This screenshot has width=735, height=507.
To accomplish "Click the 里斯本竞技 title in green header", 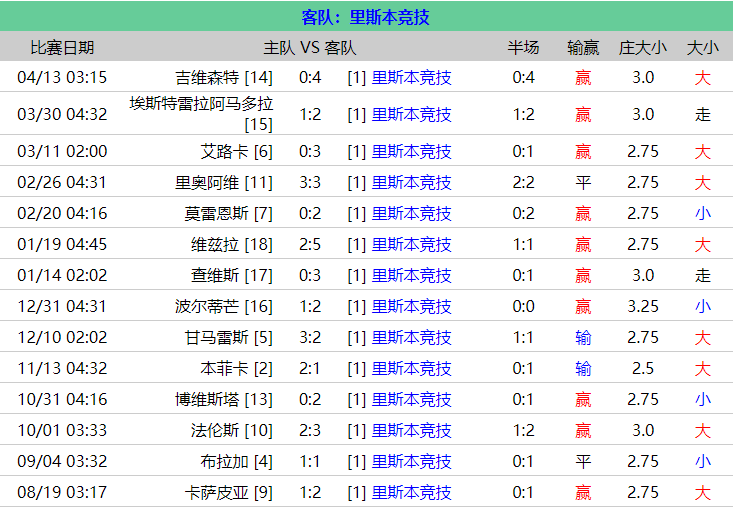I will pos(390,17).
